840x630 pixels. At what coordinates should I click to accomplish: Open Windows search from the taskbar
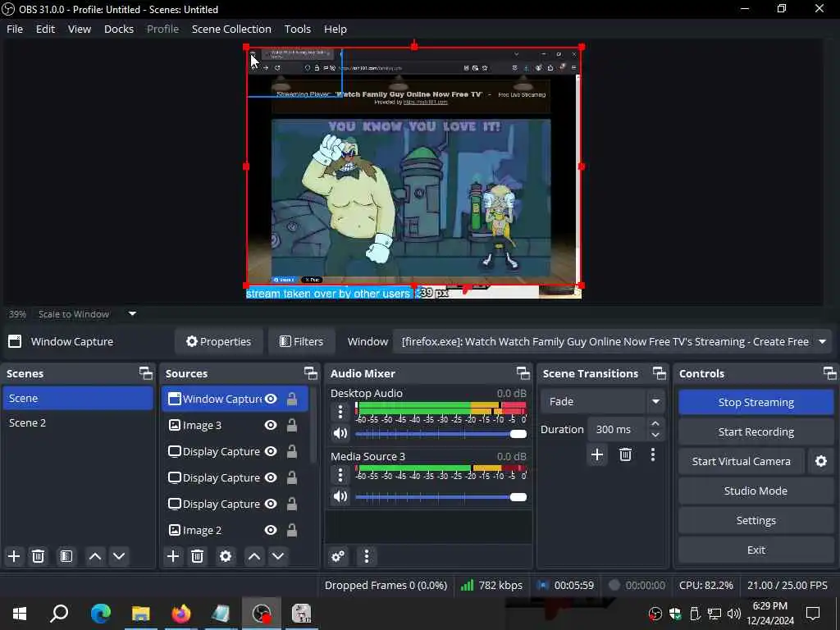tap(59, 614)
